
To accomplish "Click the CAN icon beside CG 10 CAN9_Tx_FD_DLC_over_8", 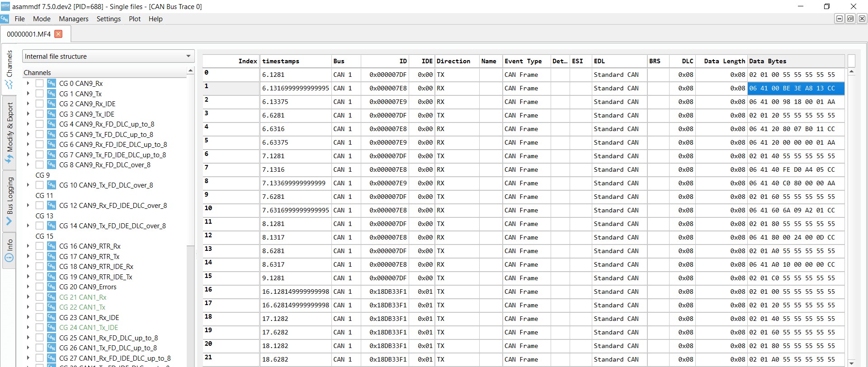I will point(52,185).
